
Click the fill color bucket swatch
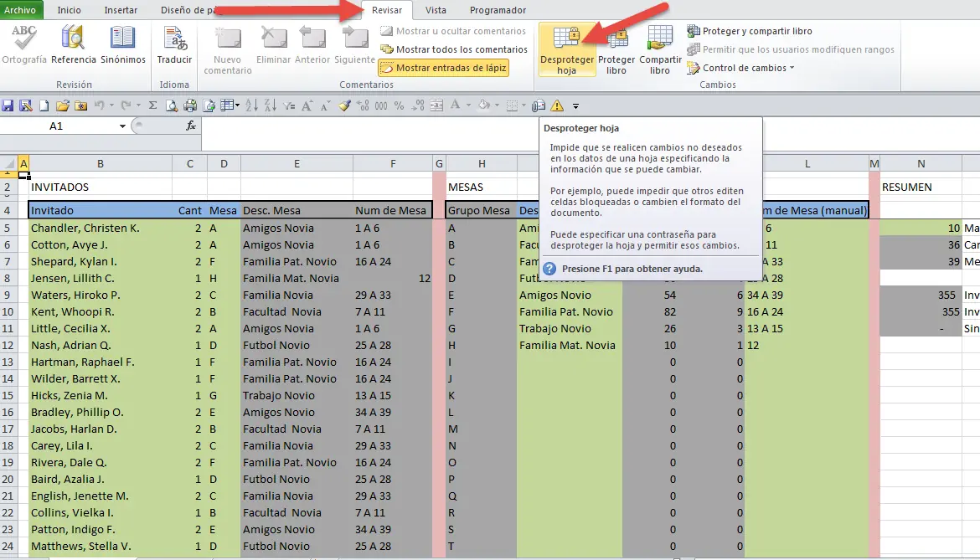click(x=484, y=105)
